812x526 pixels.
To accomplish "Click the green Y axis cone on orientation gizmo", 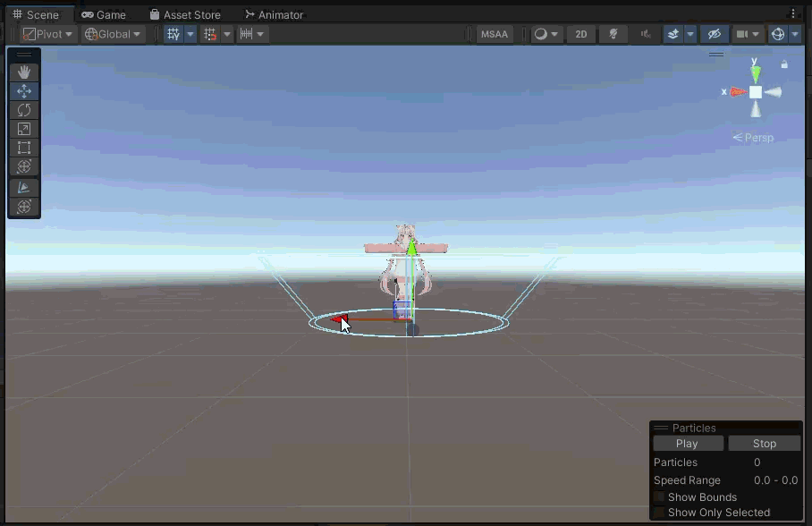I will coord(756,73).
